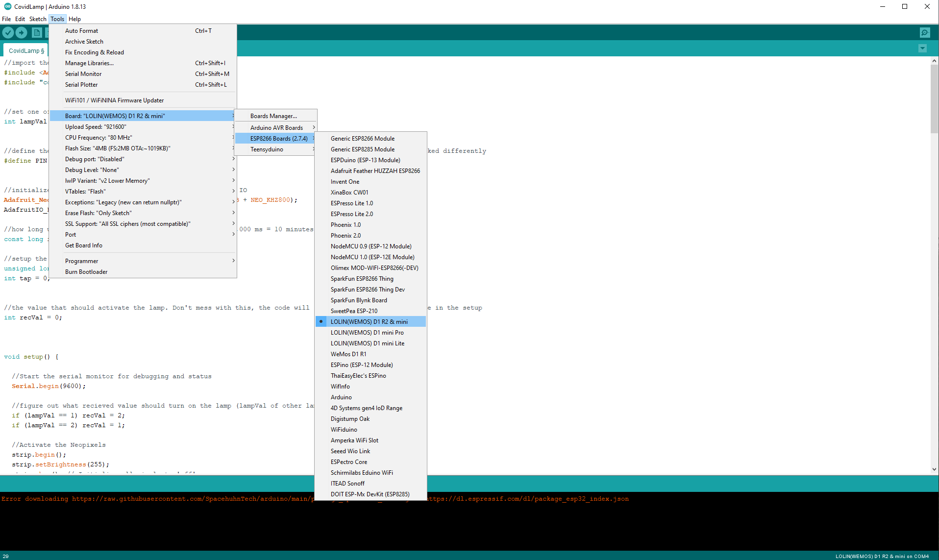Viewport: 939px width, 560px height.
Task: Open Serial Monitor magnifier icon at top right
Action: [x=924, y=32]
